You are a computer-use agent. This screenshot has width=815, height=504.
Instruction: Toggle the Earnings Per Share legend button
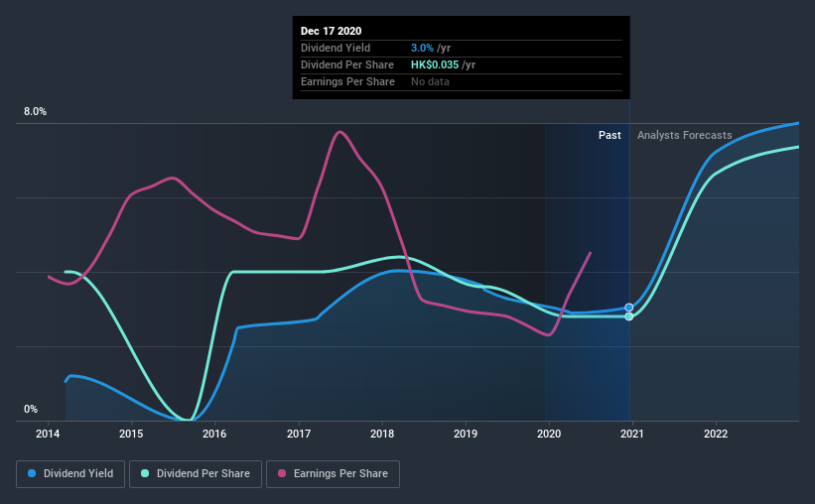(333, 474)
